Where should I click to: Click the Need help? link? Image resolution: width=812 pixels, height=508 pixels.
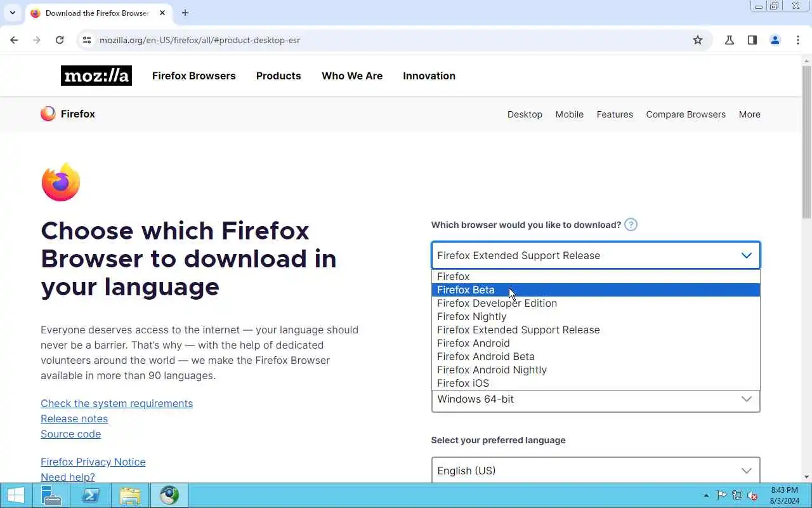[x=67, y=477]
